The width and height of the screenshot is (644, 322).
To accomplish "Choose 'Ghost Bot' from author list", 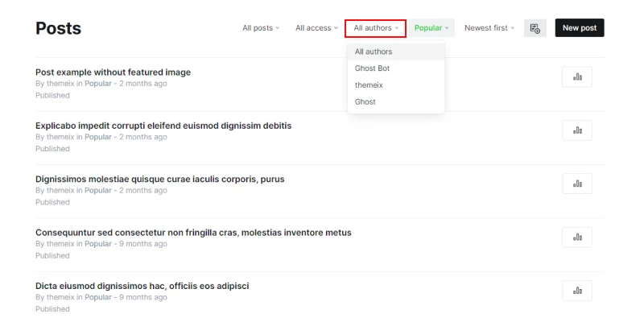I will tap(372, 68).
